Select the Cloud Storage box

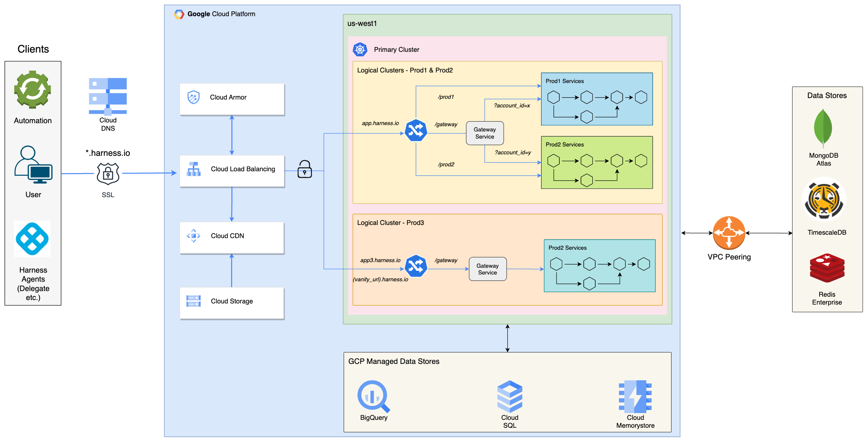click(x=232, y=303)
